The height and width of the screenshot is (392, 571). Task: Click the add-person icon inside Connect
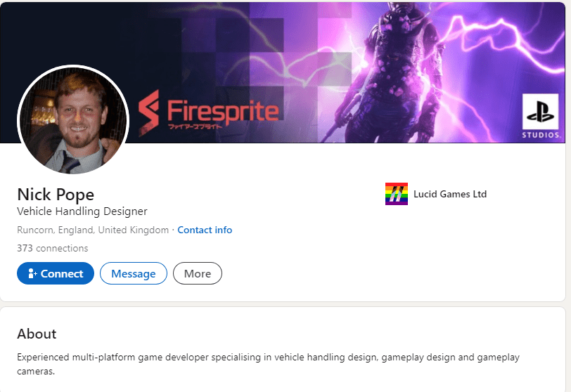32,273
